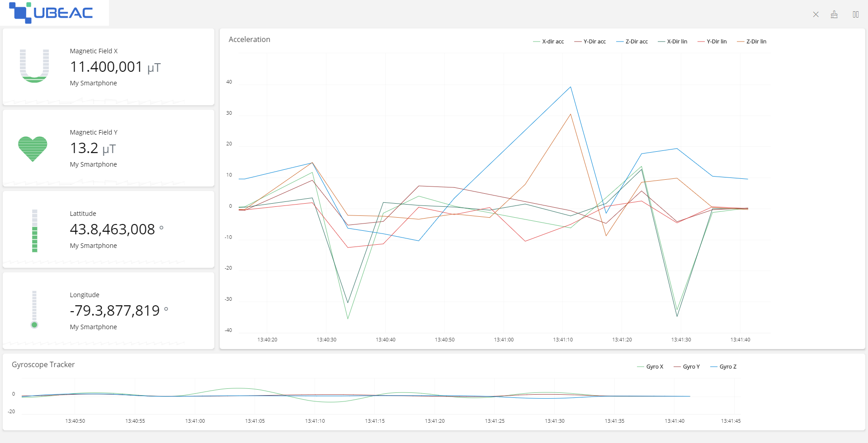Click the -40 label on Acceleration y-axis
This screenshot has width=868, height=443.
click(x=228, y=330)
